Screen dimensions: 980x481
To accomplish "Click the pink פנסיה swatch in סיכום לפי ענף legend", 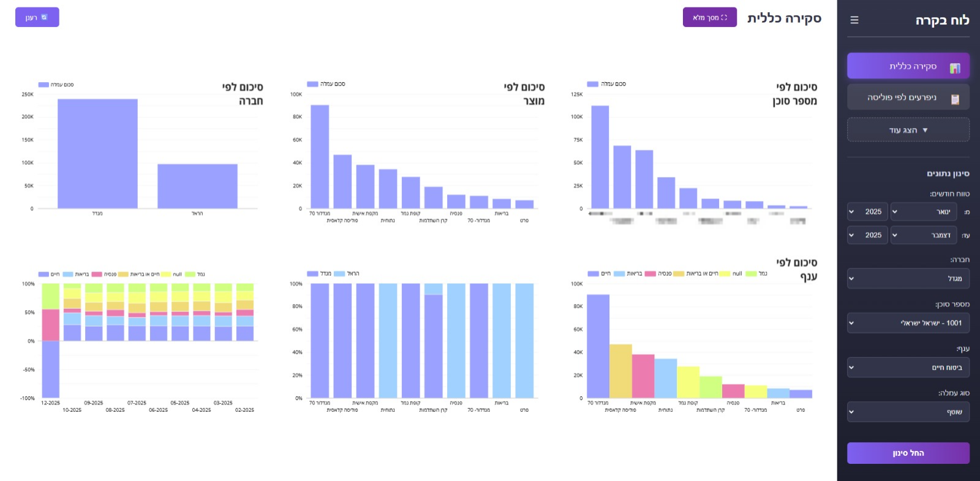I will point(650,274).
